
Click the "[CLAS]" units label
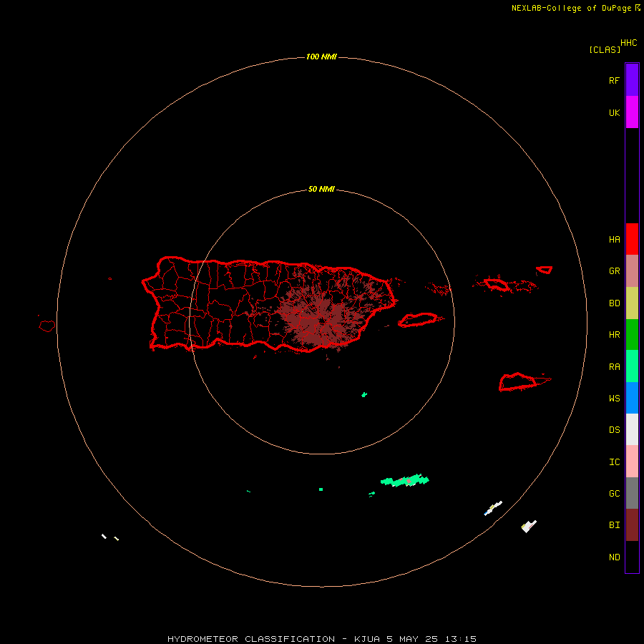click(x=605, y=49)
